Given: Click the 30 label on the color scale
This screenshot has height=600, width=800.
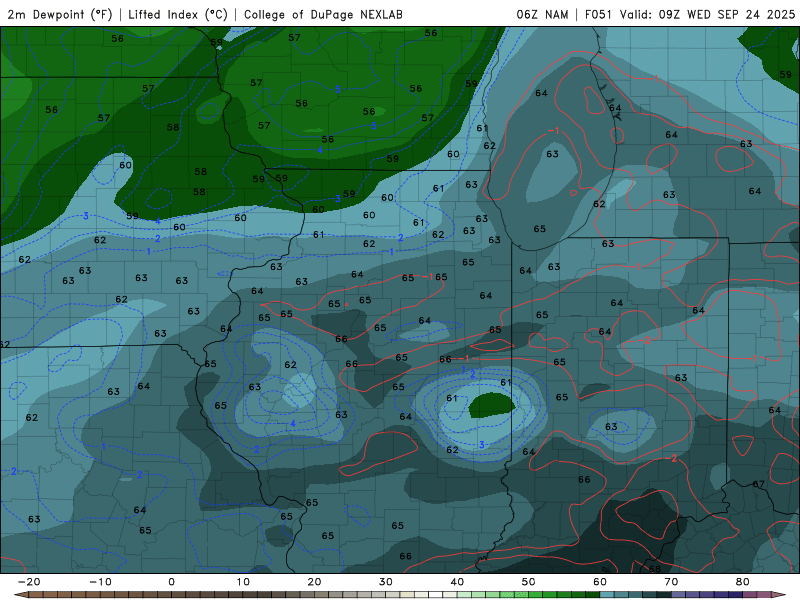Looking at the screenshot, I should click(386, 582).
